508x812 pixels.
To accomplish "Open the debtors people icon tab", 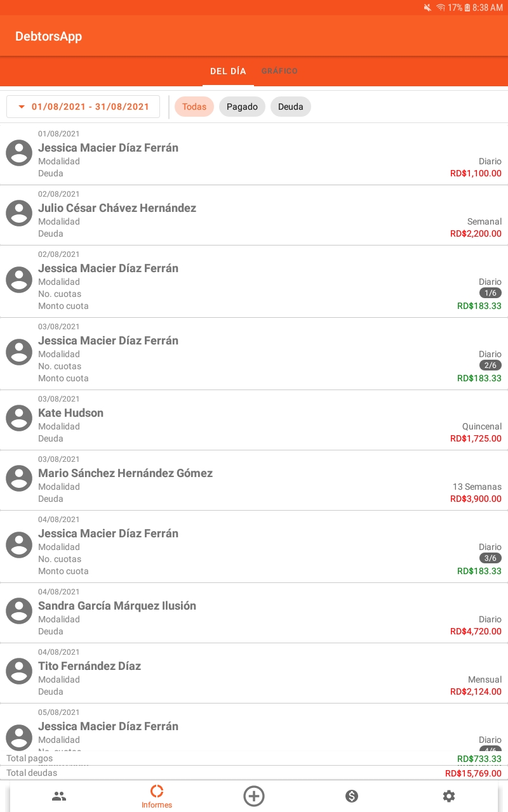I will tap(59, 796).
